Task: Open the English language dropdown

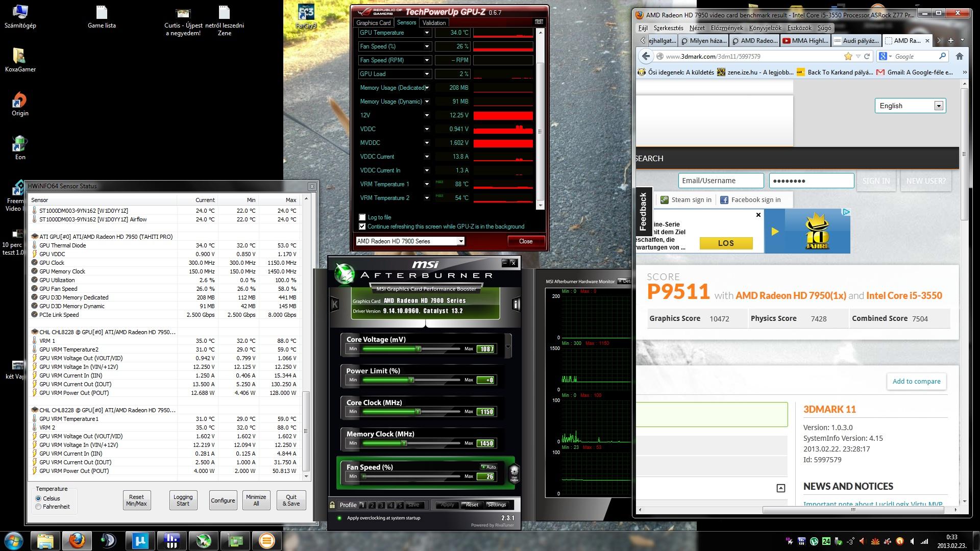Action: (911, 106)
